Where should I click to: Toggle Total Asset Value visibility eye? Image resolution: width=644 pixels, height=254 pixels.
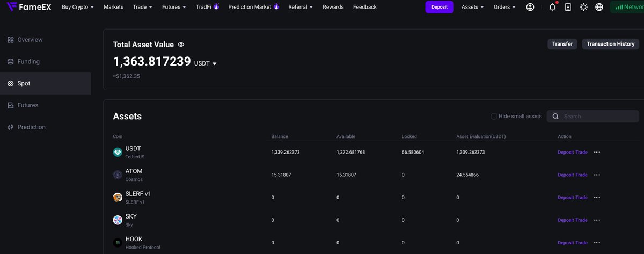[181, 45]
